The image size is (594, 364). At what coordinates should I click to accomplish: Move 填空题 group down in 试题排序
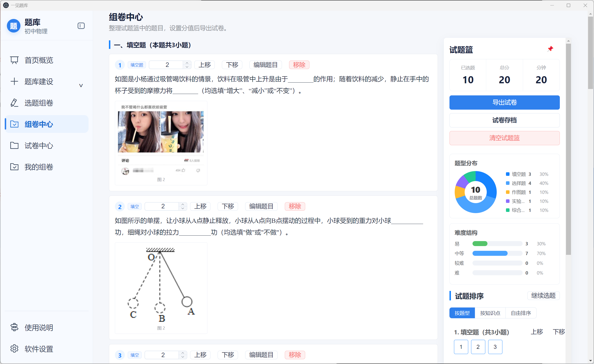559,332
